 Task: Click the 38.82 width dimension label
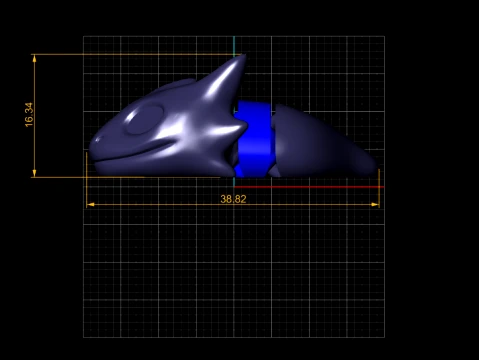tap(233, 199)
